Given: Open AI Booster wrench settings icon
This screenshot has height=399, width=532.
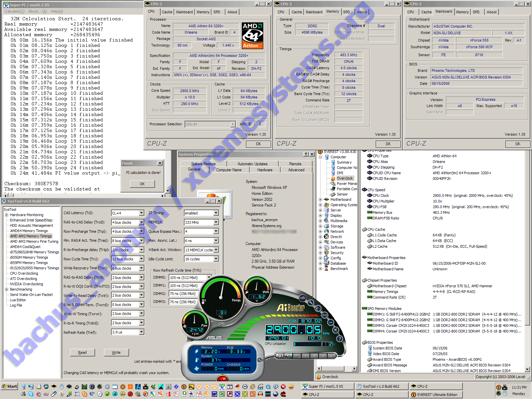Looking at the screenshot, I should 311,303.
